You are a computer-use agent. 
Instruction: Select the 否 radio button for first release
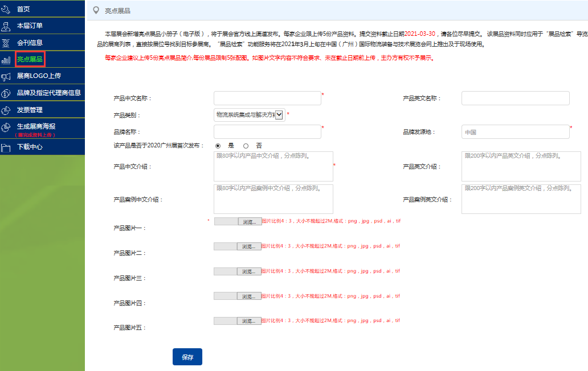(x=246, y=146)
